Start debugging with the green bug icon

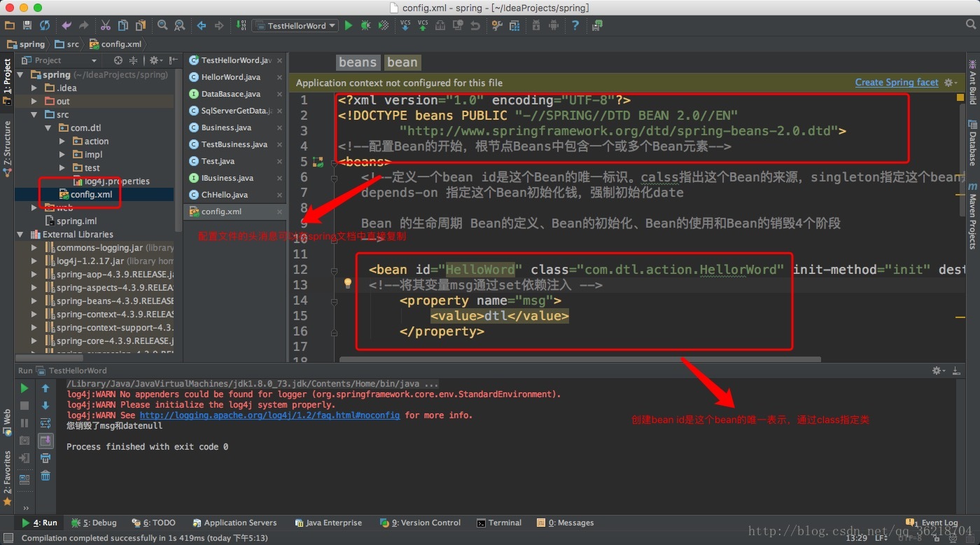tap(365, 25)
